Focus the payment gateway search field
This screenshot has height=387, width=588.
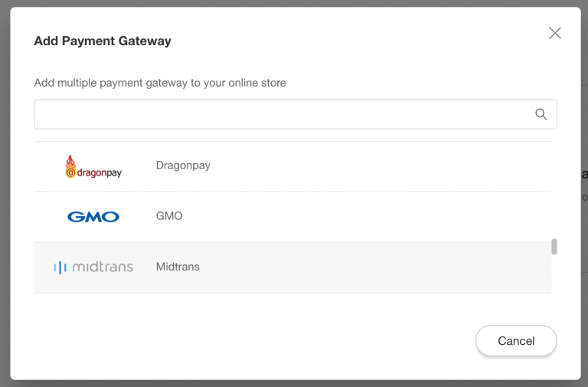click(295, 114)
